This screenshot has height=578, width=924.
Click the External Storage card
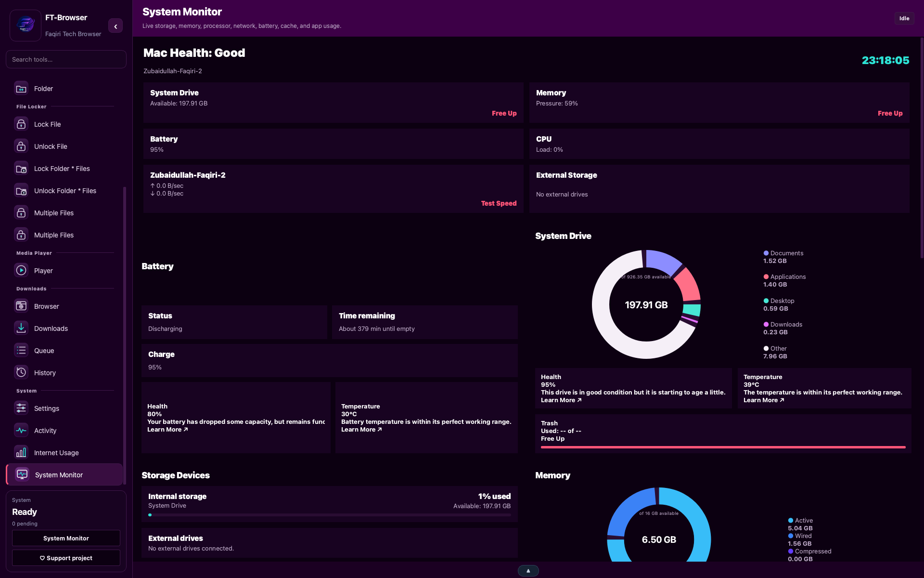click(719, 189)
